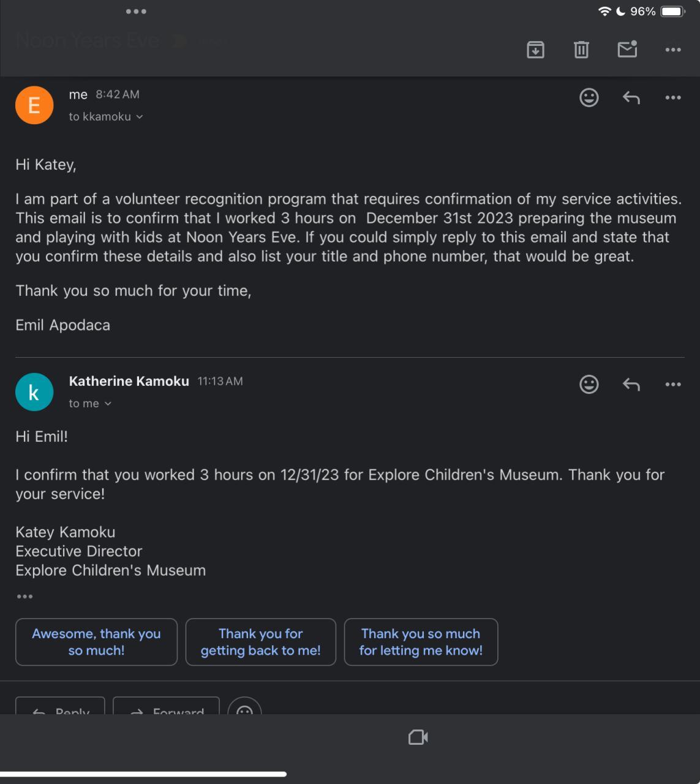Reply to the 8:42 AM message
Image resolution: width=700 pixels, height=784 pixels.
pyautogui.click(x=631, y=97)
